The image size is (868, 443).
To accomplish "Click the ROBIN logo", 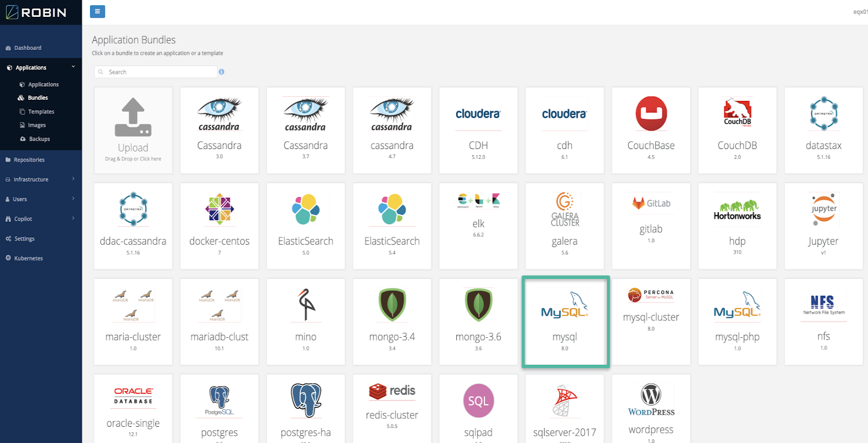I will click(x=36, y=12).
